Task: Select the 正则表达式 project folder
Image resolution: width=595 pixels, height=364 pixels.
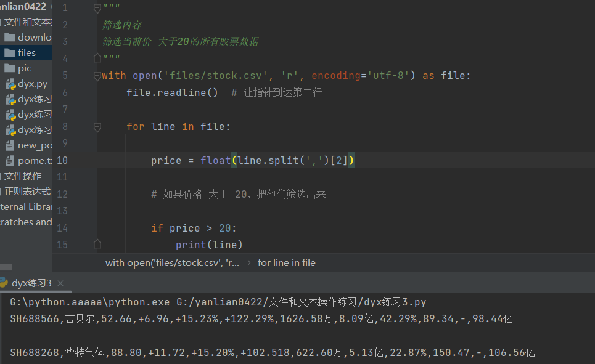Action: coord(27,192)
